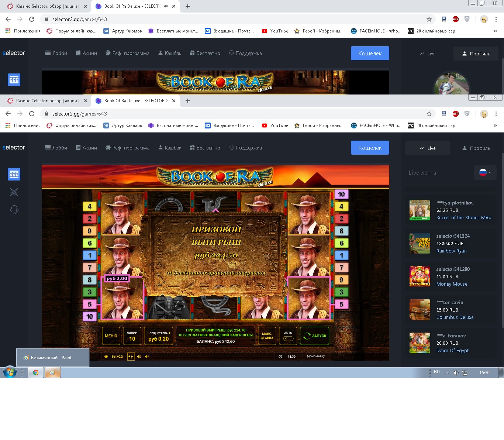Viewport: 504px width, 440px height.
Task: Open the YouTube bookmark in the lower window
Action: pyautogui.click(x=275, y=126)
